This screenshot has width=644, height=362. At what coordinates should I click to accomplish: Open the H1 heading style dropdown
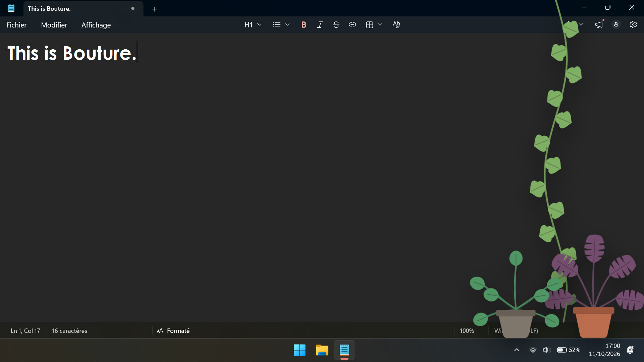coord(253,25)
